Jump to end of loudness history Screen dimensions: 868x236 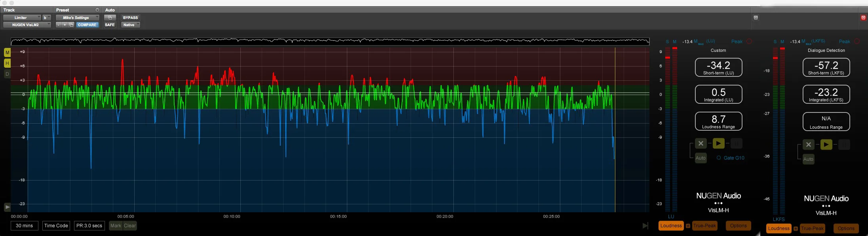645,226
